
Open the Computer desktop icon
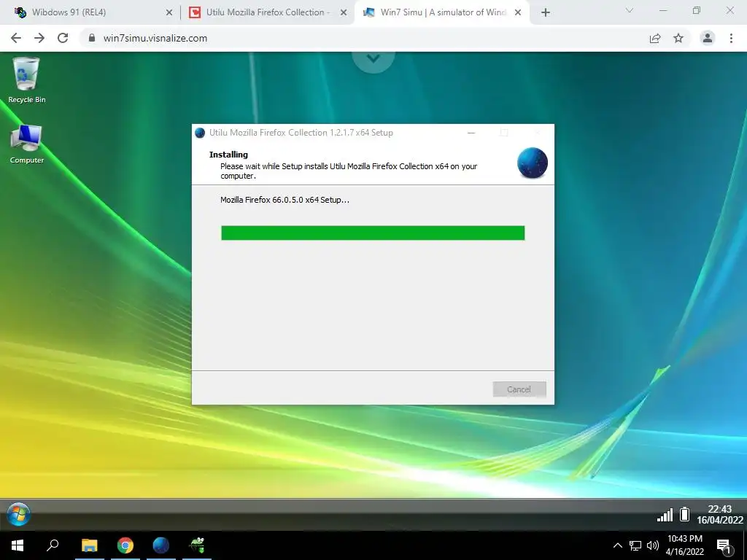[x=26, y=144]
